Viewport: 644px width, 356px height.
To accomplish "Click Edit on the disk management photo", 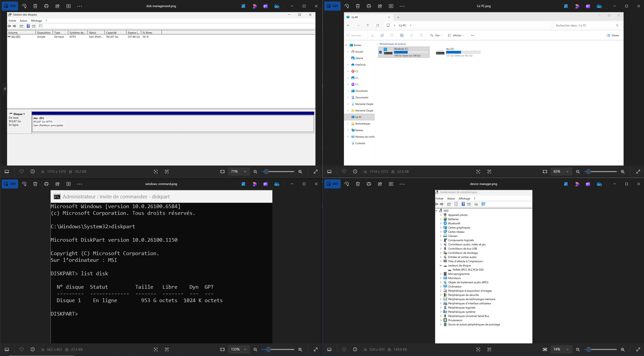I will pos(10,6).
